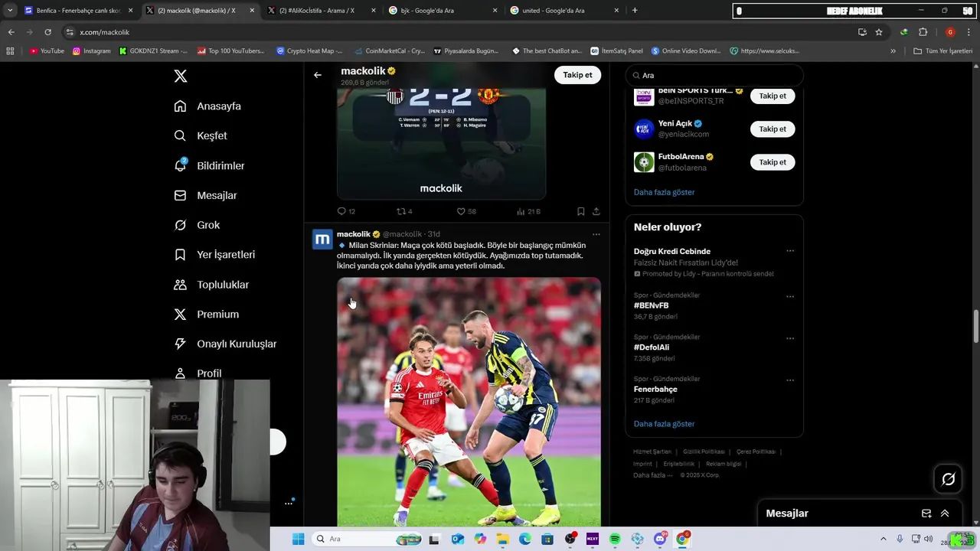980x551 pixels.
Task: Open YouTube bookmark
Action: (47, 51)
